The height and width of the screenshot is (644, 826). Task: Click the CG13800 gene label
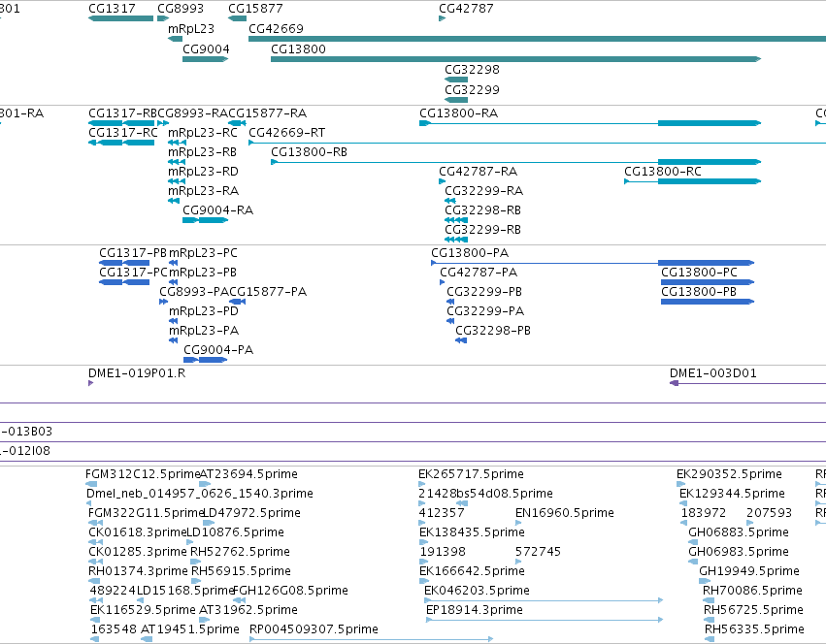click(298, 48)
